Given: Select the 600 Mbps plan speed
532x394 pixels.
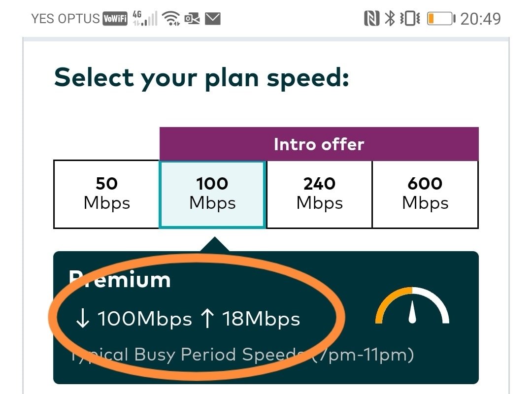Looking at the screenshot, I should tap(425, 194).
